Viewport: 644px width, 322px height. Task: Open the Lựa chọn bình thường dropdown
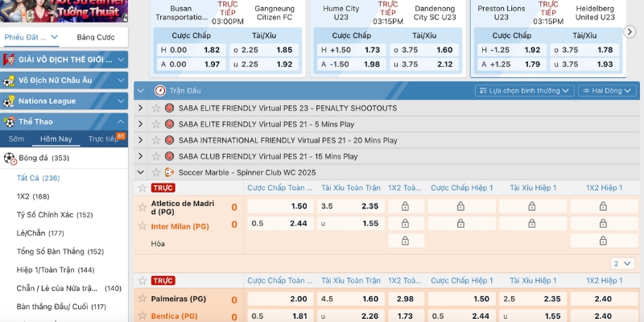click(x=525, y=91)
